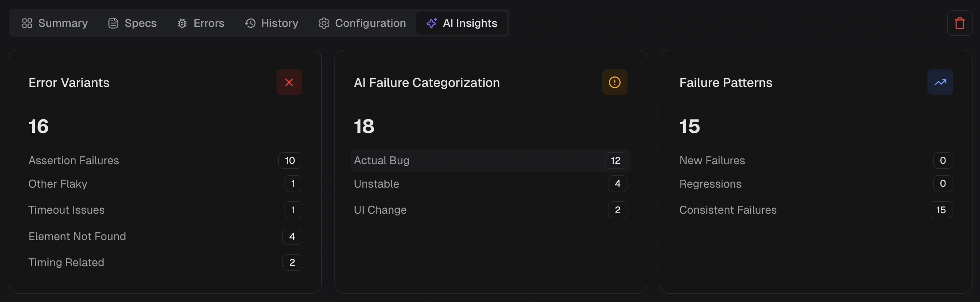Click the Consistent Failures count badge
980x302 pixels.
point(941,210)
